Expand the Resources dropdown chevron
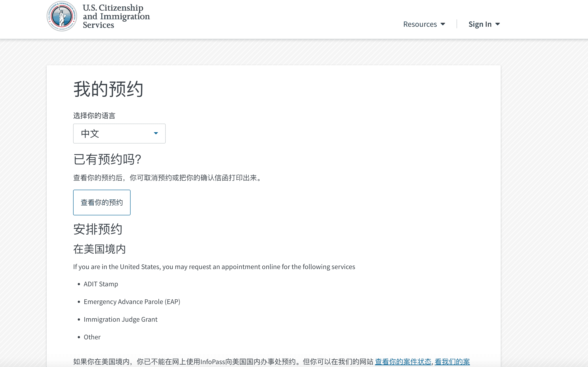588x367 pixels. 443,24
